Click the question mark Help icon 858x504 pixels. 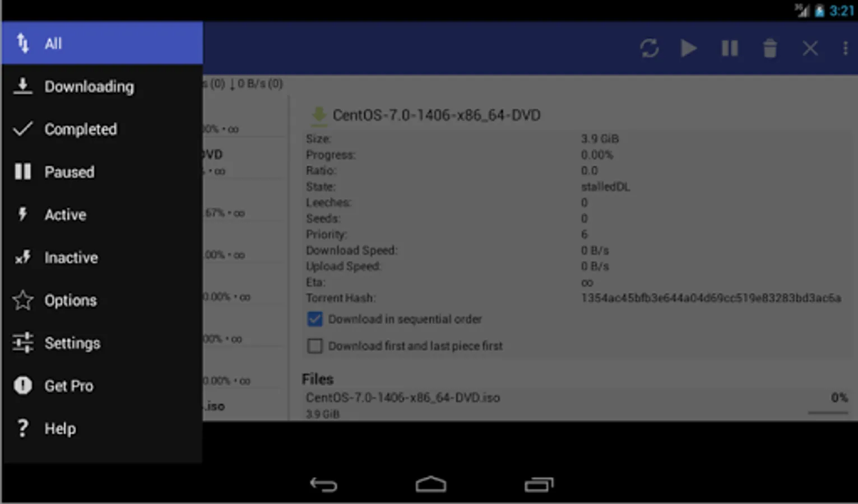tap(22, 428)
